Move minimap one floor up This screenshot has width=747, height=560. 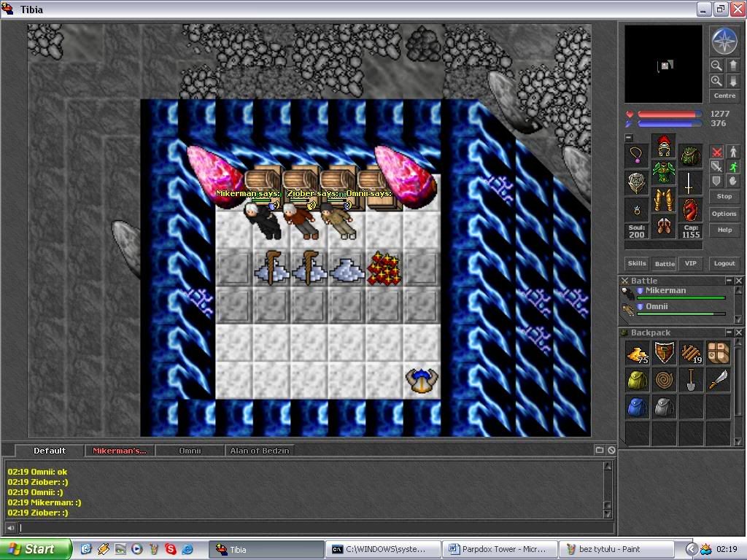coord(732,65)
